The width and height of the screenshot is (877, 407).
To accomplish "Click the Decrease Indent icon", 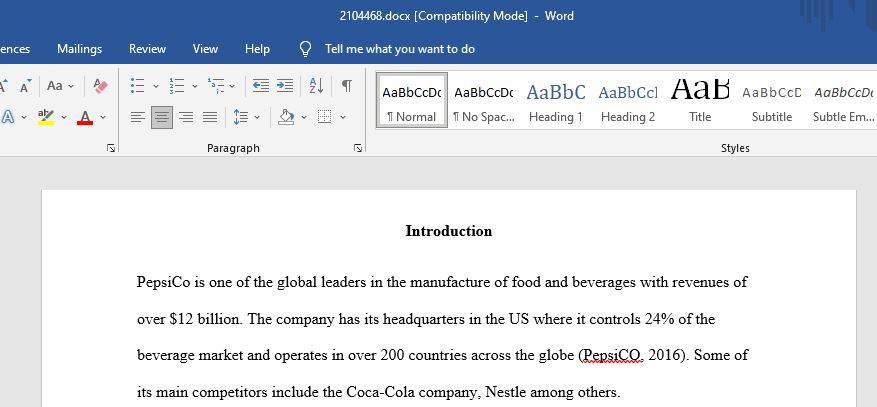I will (x=261, y=86).
